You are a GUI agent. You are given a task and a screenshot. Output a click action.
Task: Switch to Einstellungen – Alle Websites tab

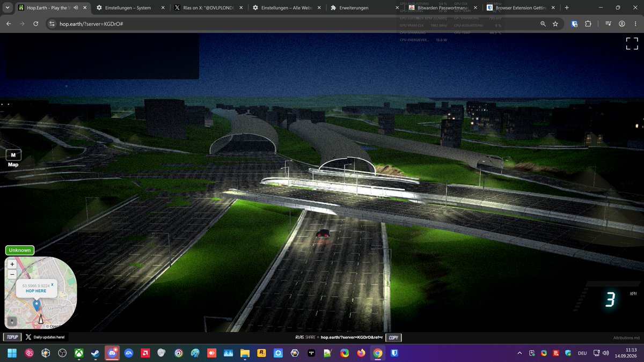285,8
